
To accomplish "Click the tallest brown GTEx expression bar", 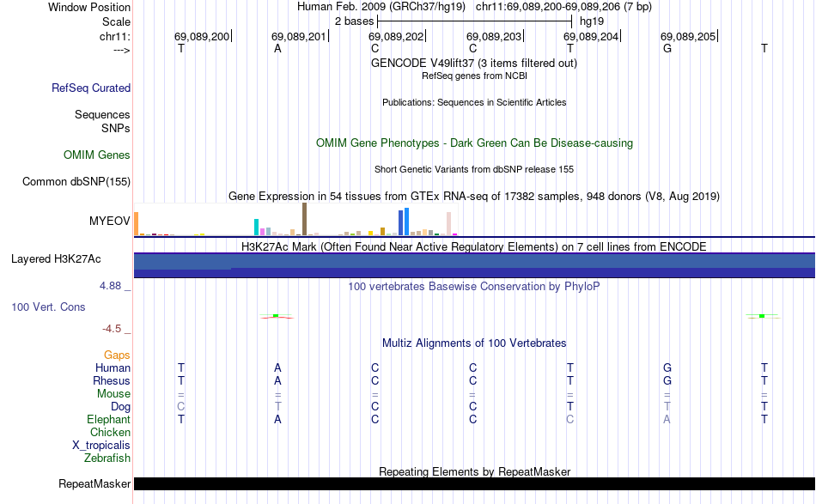I will (x=304, y=220).
